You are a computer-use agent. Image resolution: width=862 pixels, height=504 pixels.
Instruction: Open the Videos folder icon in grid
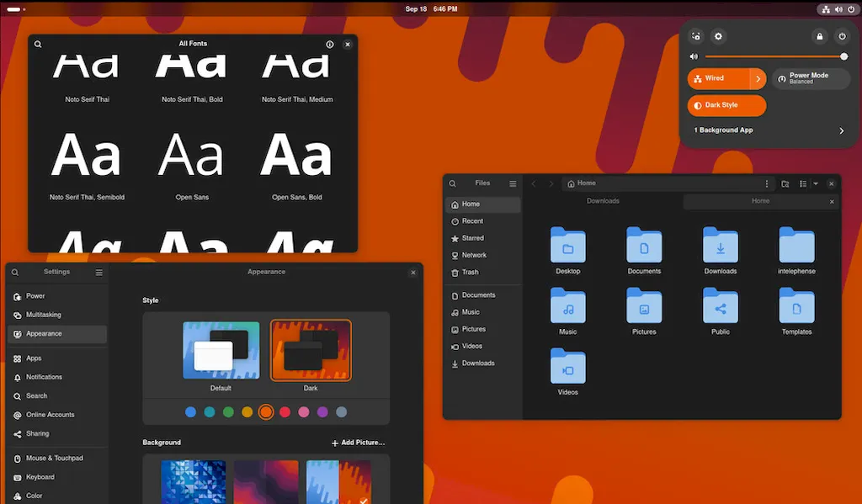point(568,366)
